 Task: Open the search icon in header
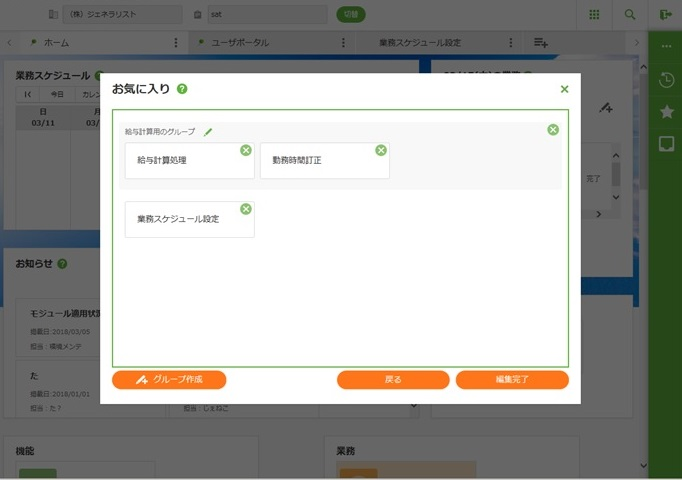pos(630,15)
